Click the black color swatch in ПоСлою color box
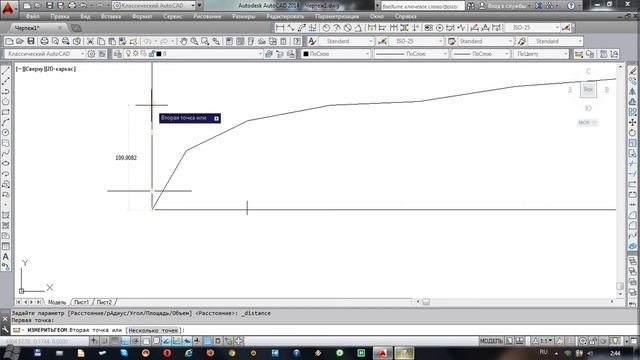Screen dimensions: 640x360 (x=306, y=54)
